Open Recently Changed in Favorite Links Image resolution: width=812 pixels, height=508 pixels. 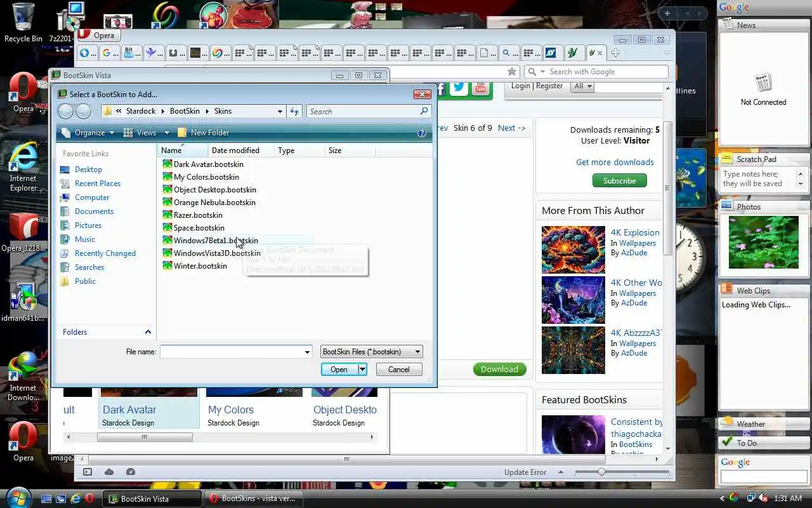(x=105, y=253)
